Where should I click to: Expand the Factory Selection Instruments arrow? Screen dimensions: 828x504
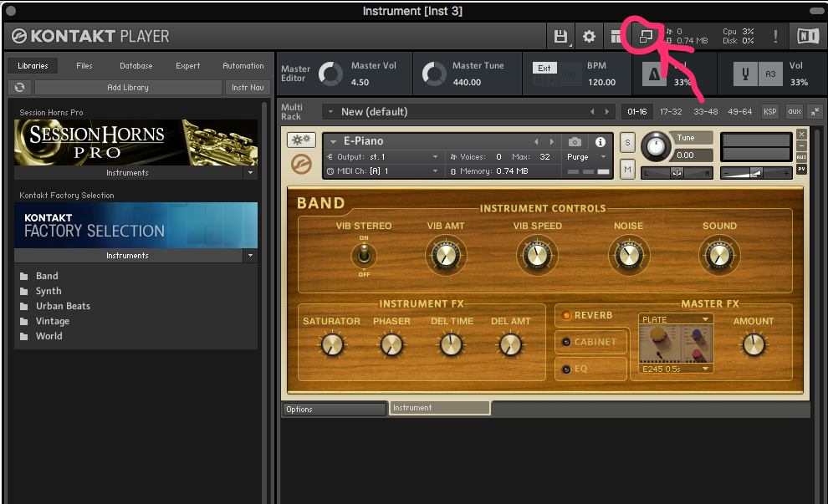[x=250, y=256]
